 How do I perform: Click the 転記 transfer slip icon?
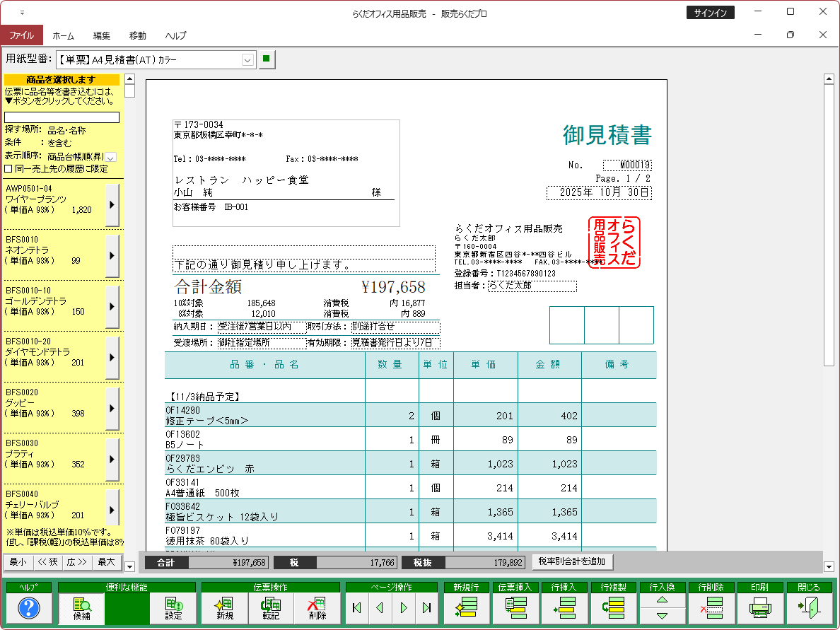270,608
